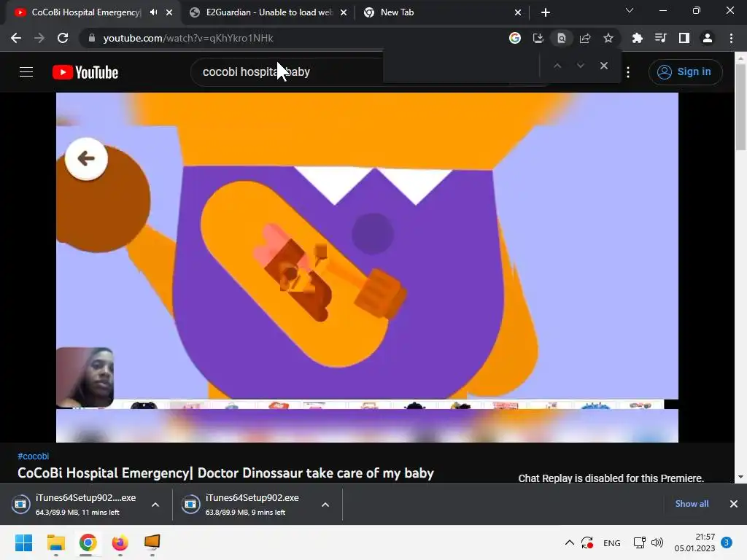Open the volume control in the tray
Viewport: 747px width, 560px height.
[x=657, y=542]
